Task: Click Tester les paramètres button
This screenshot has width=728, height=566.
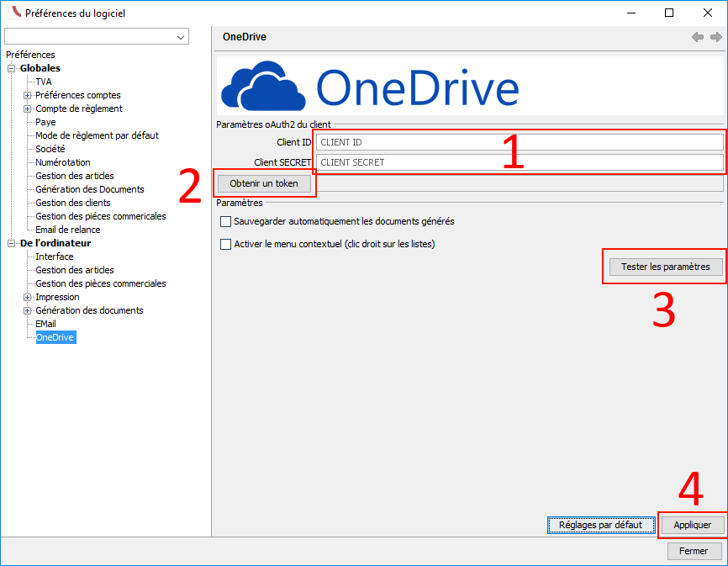Action: 666,267
